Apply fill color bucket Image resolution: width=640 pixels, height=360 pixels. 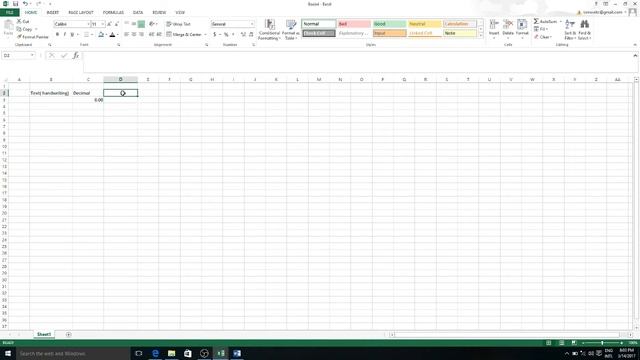[x=101, y=35]
